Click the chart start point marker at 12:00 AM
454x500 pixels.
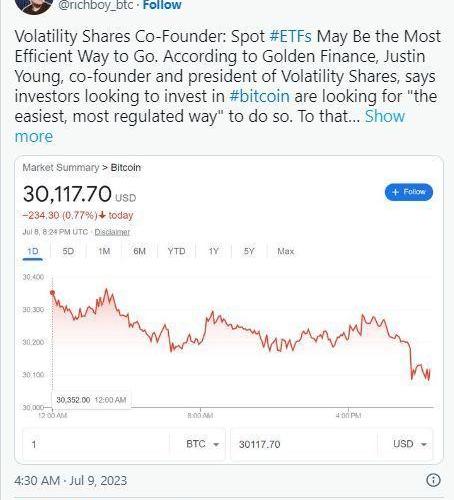(x=52, y=292)
